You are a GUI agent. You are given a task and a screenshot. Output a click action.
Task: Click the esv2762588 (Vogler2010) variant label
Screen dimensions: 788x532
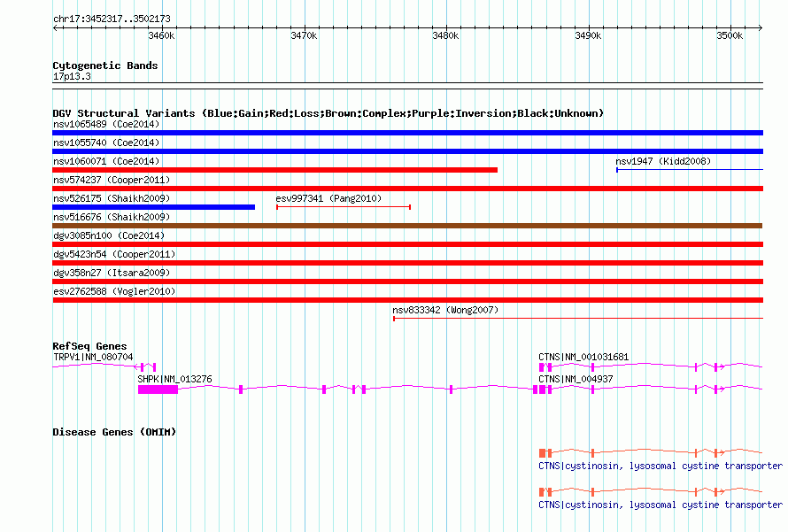114,291
